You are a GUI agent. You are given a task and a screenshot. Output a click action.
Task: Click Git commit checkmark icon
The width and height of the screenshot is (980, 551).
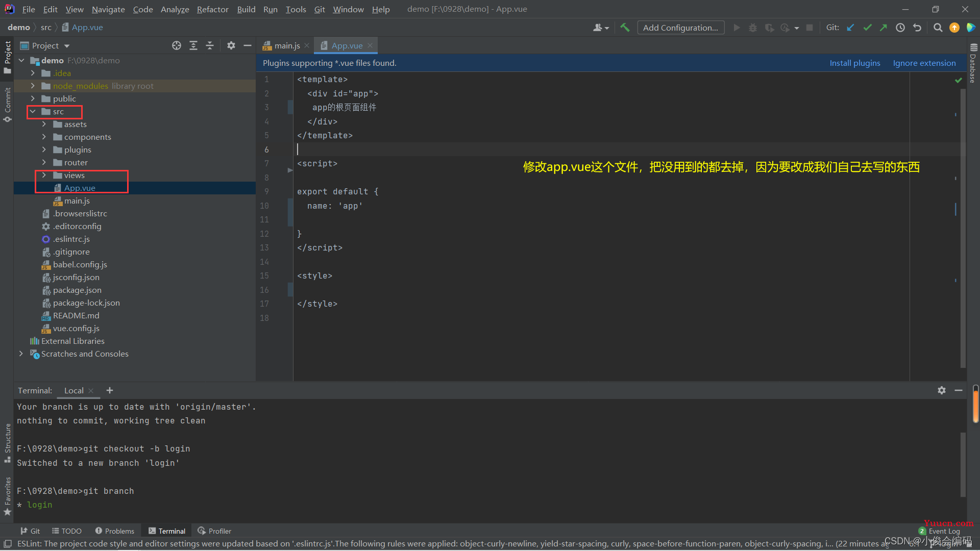click(x=867, y=28)
